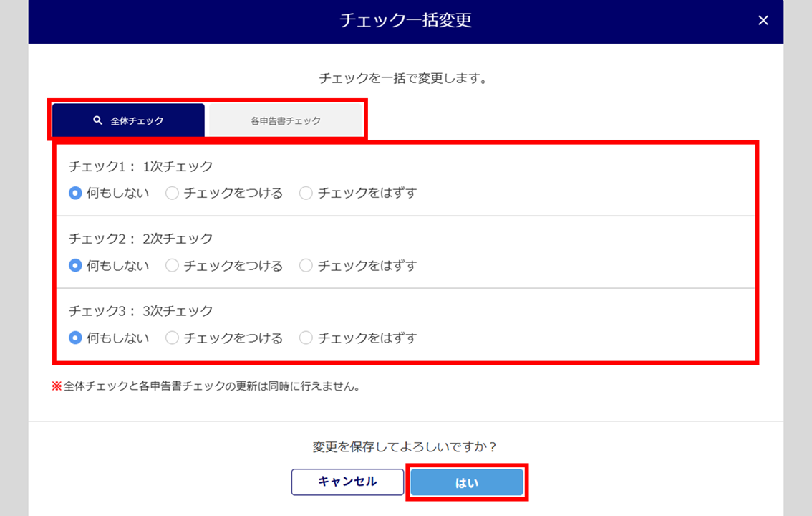
Task: Select チェックをつける for チェック1 1次チェック
Action: pyautogui.click(x=172, y=193)
